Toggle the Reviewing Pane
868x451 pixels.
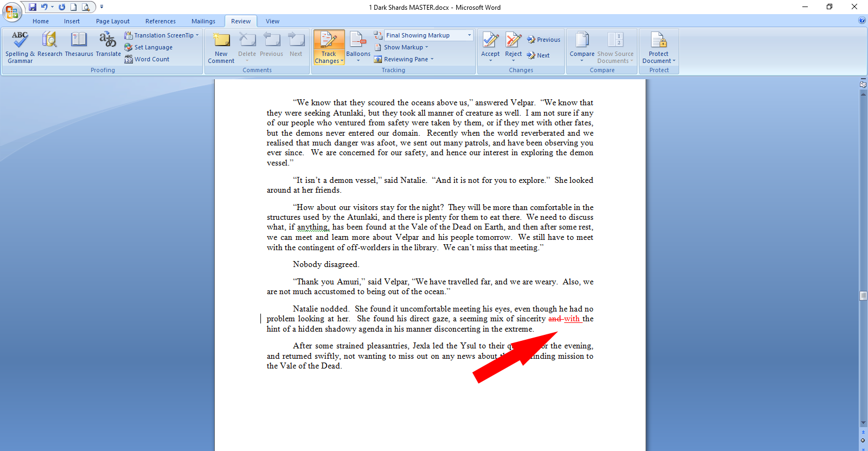point(405,59)
